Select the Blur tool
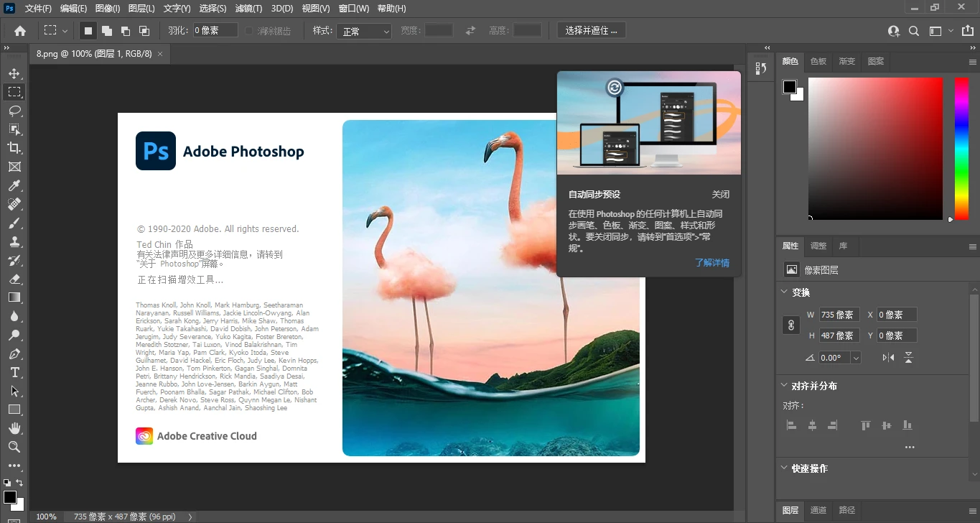This screenshot has height=523, width=980. [14, 316]
